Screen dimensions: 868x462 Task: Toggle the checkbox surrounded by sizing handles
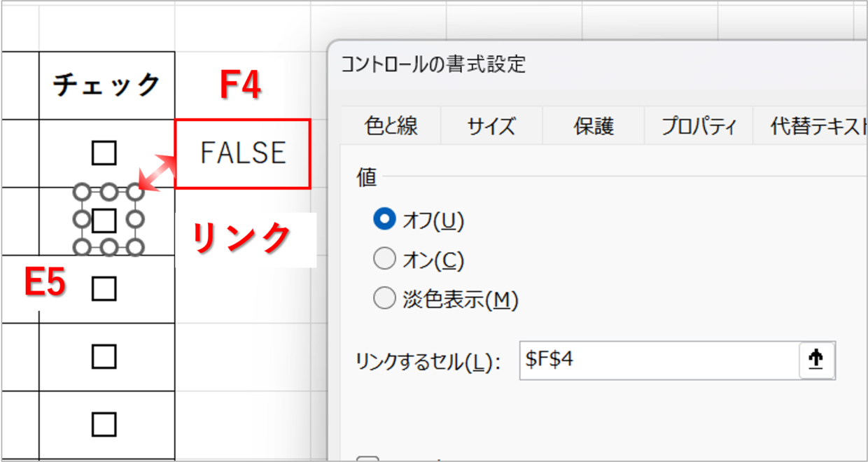(x=104, y=220)
